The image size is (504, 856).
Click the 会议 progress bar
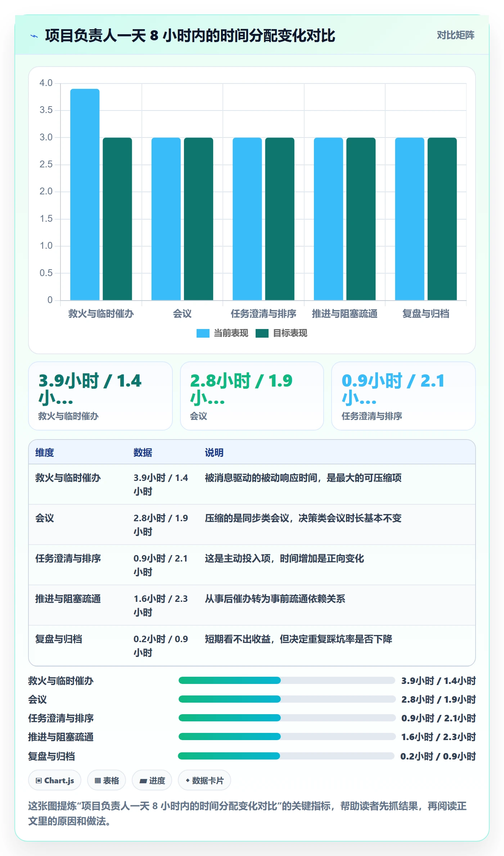pyautogui.click(x=287, y=699)
